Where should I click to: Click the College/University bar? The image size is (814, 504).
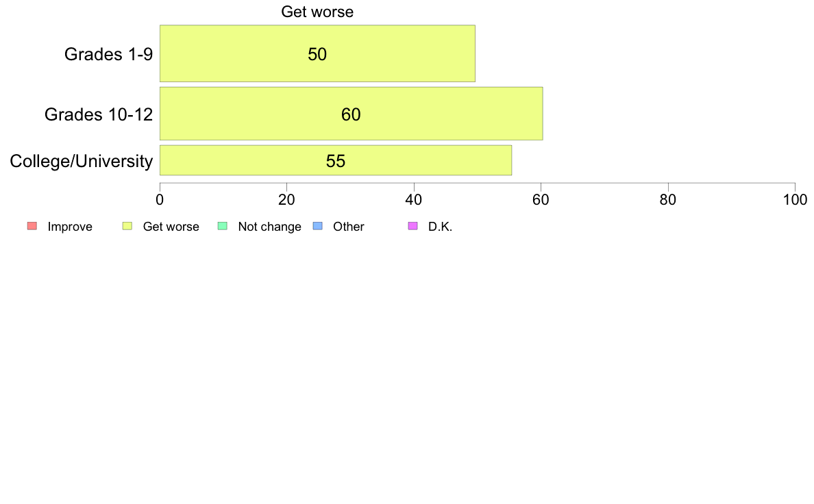click(335, 160)
